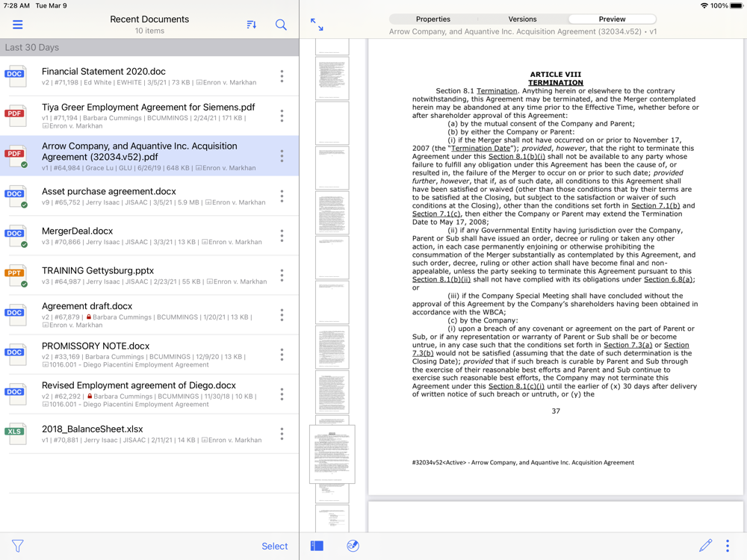Tap DOC icon of Financial Statement 2020.doc
This screenshot has width=747, height=560.
16,75
